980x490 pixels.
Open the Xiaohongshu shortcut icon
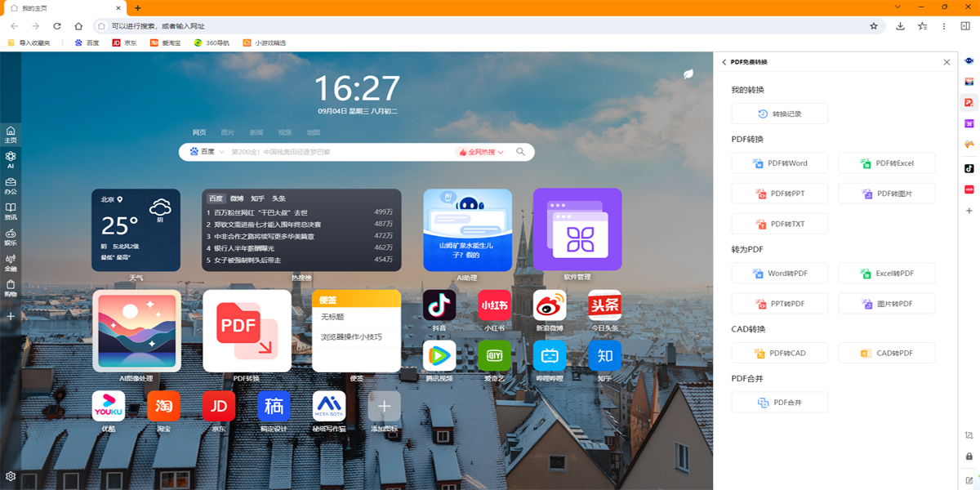pyautogui.click(x=494, y=305)
